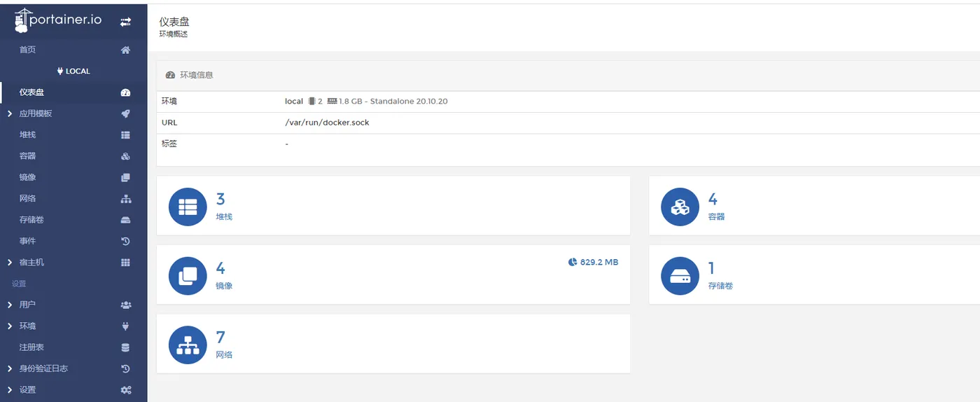Click the database icon beside 注册表
This screenshot has height=402, width=980.
[x=125, y=347]
